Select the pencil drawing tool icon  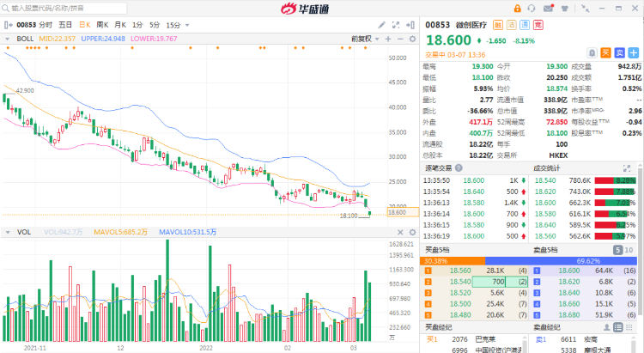(382, 25)
